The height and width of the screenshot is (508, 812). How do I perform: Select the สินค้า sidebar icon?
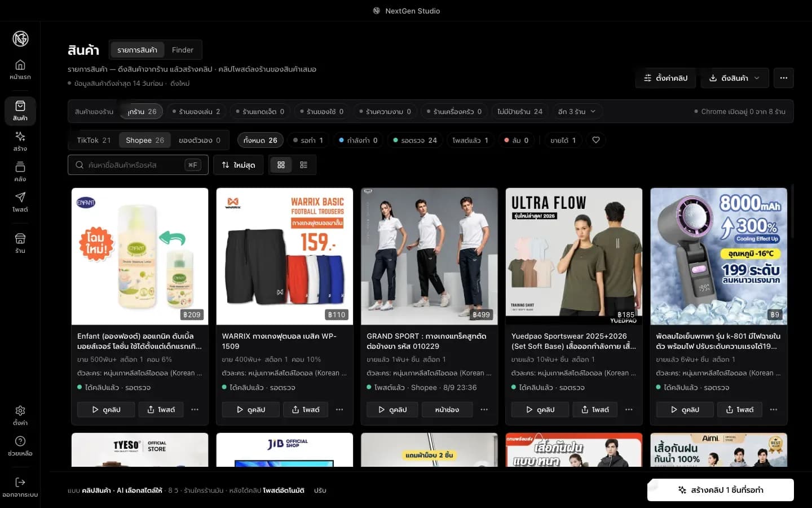20,111
